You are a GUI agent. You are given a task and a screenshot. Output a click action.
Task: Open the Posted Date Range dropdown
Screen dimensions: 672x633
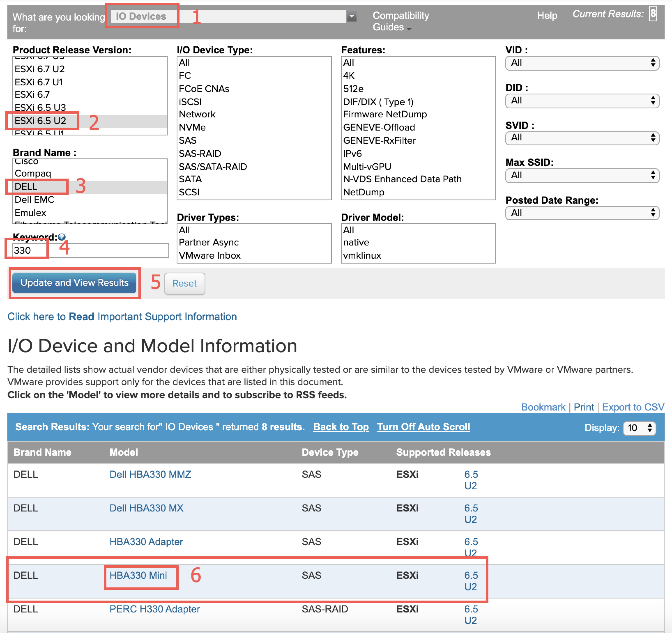point(582,213)
